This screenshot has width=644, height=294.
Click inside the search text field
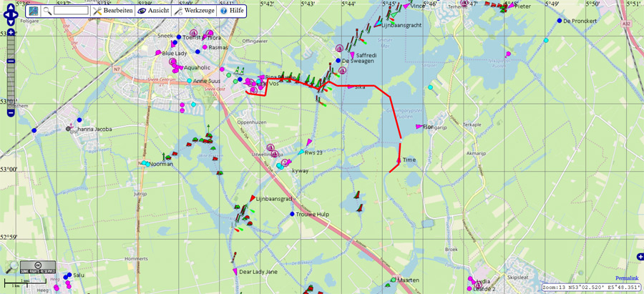(x=71, y=11)
